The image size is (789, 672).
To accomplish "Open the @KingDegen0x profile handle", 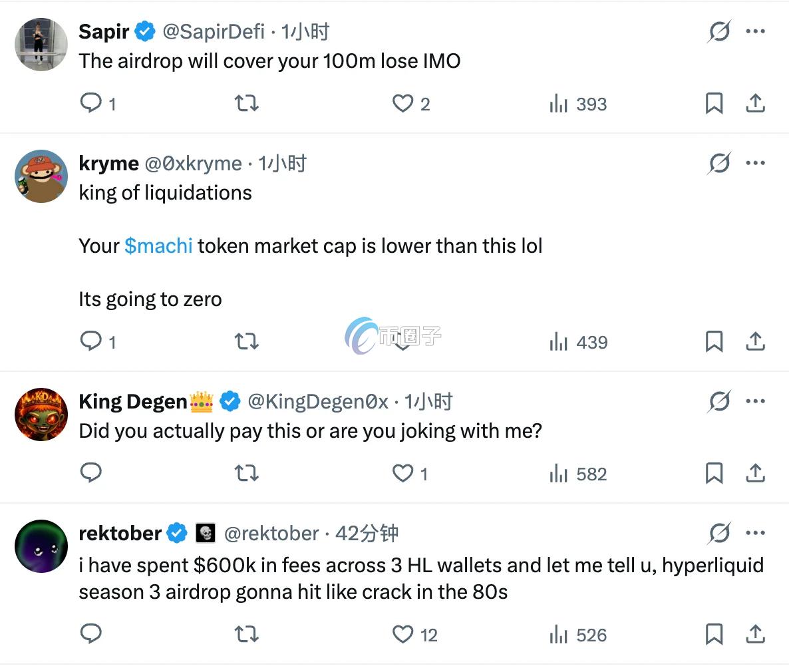I will point(317,401).
